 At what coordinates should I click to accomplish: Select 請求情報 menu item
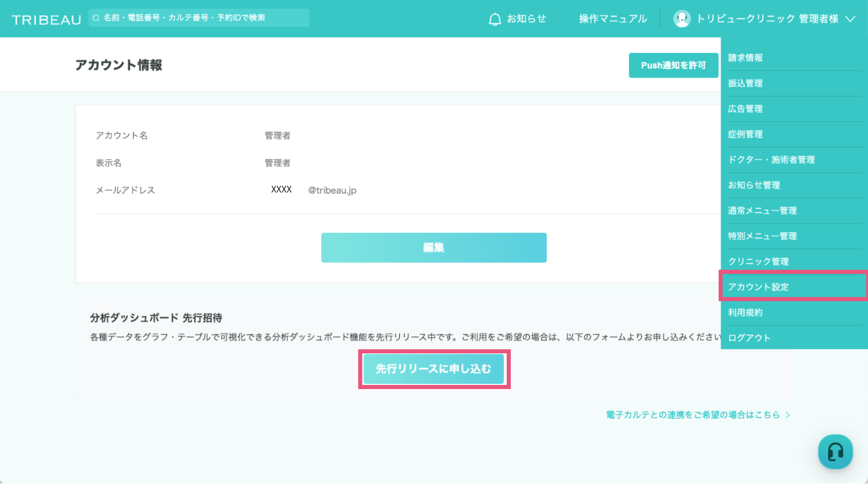point(745,58)
